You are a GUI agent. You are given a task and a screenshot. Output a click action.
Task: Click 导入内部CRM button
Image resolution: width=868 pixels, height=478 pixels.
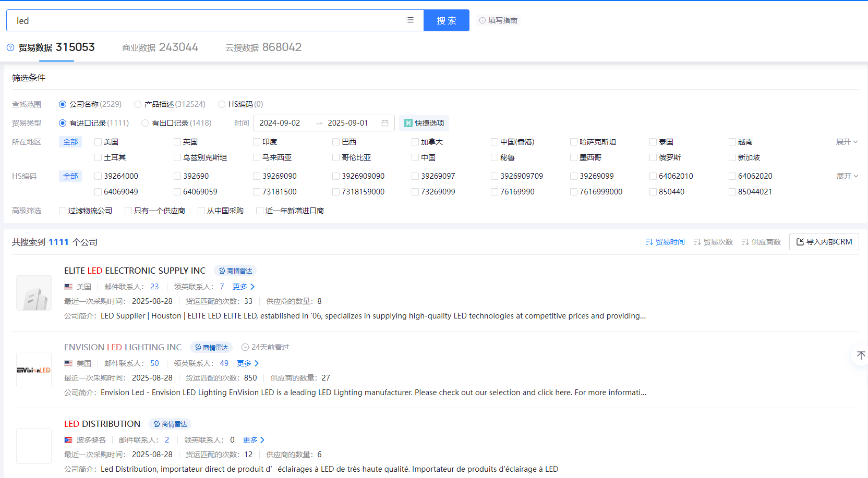click(824, 241)
